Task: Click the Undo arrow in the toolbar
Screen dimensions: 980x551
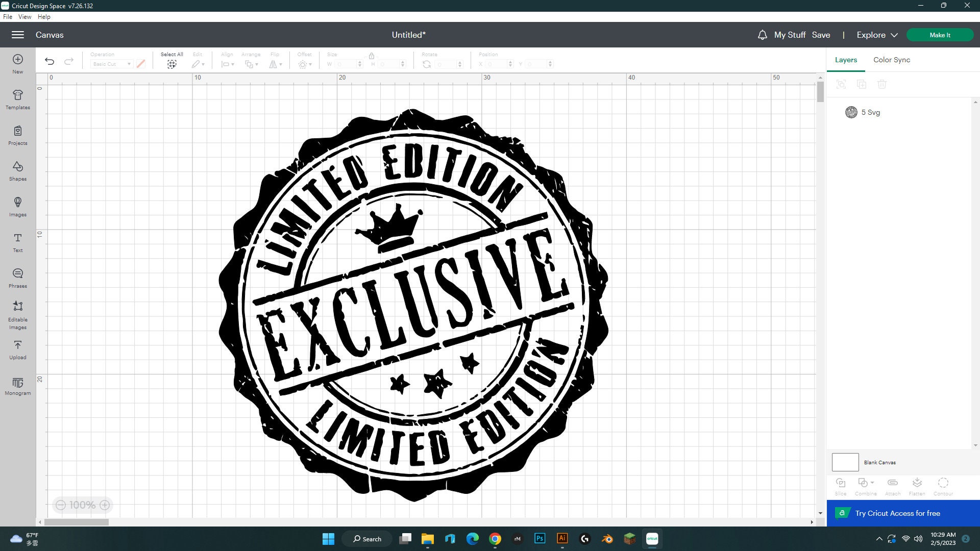Action: coord(49,61)
